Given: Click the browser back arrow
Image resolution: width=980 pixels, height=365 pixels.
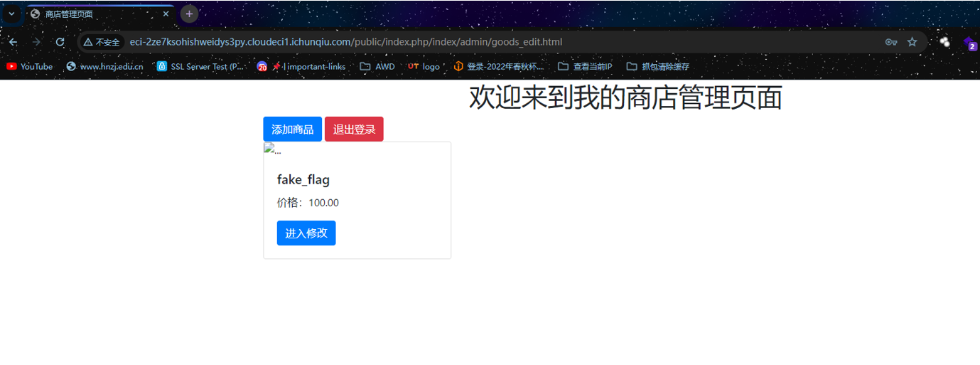Looking at the screenshot, I should point(13,42).
